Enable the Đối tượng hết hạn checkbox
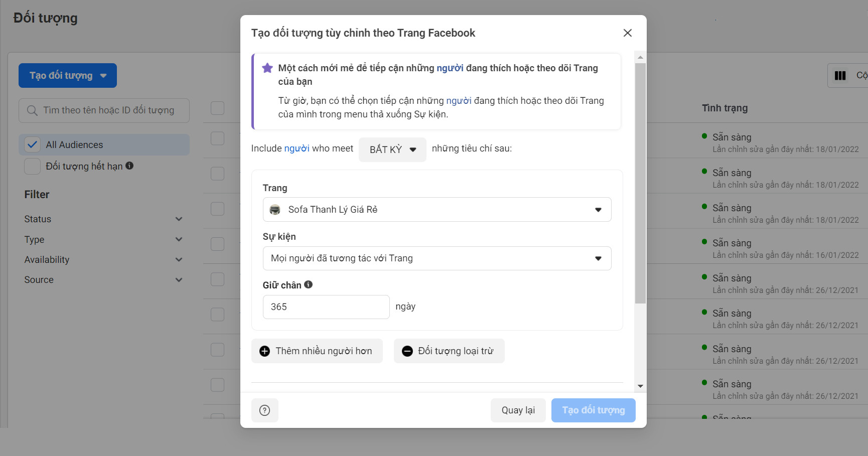 pyautogui.click(x=33, y=166)
